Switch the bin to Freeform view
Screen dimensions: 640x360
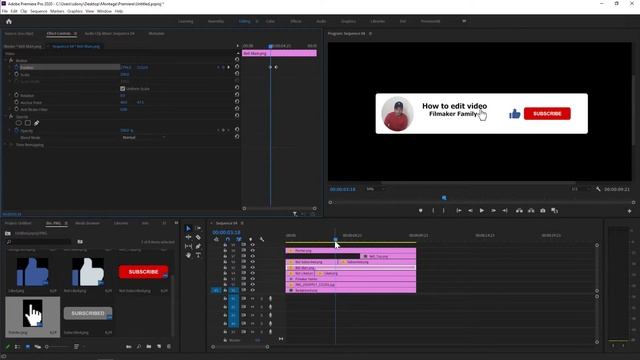(x=38, y=347)
